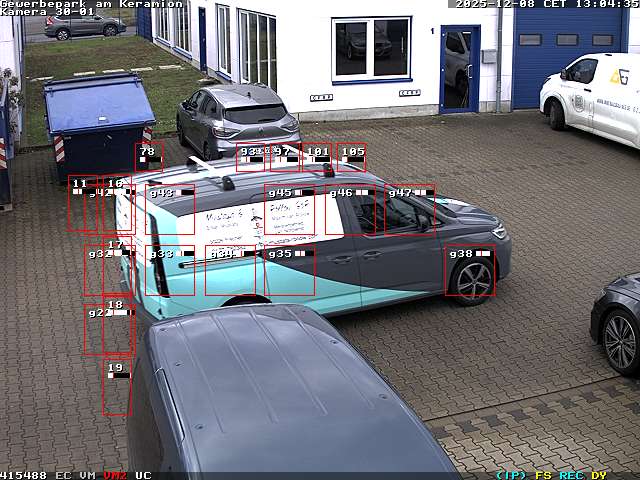
Task: Click the g47 box on the windshield
Action: [x=410, y=210]
